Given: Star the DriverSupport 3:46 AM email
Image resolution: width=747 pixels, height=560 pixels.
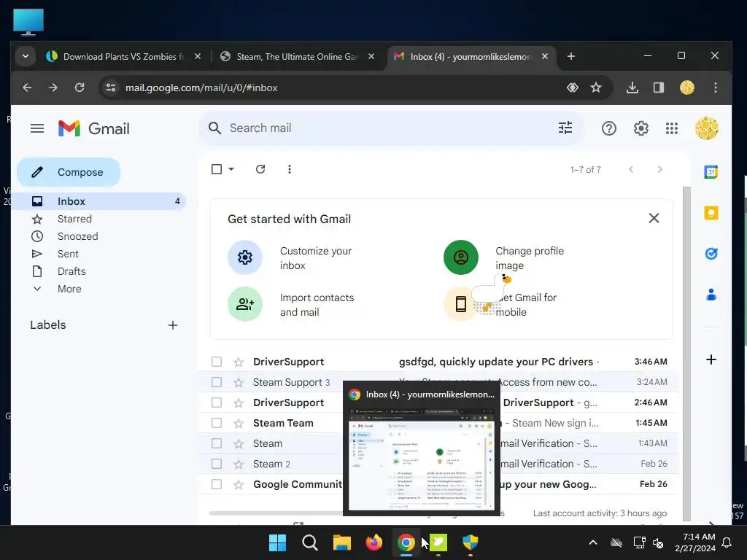Looking at the screenshot, I should point(239,362).
